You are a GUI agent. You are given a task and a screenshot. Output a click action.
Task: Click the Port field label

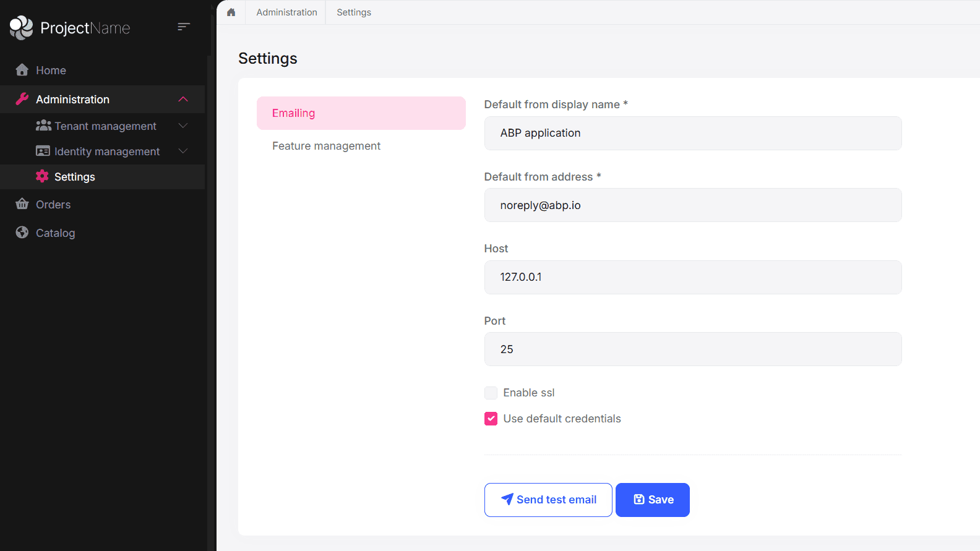(495, 321)
